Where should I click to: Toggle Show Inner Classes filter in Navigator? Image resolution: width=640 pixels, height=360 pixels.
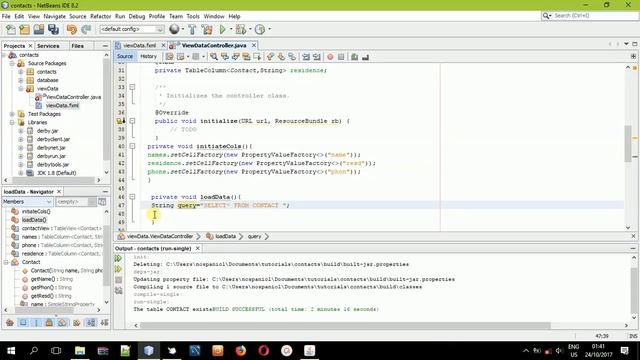click(x=62, y=322)
